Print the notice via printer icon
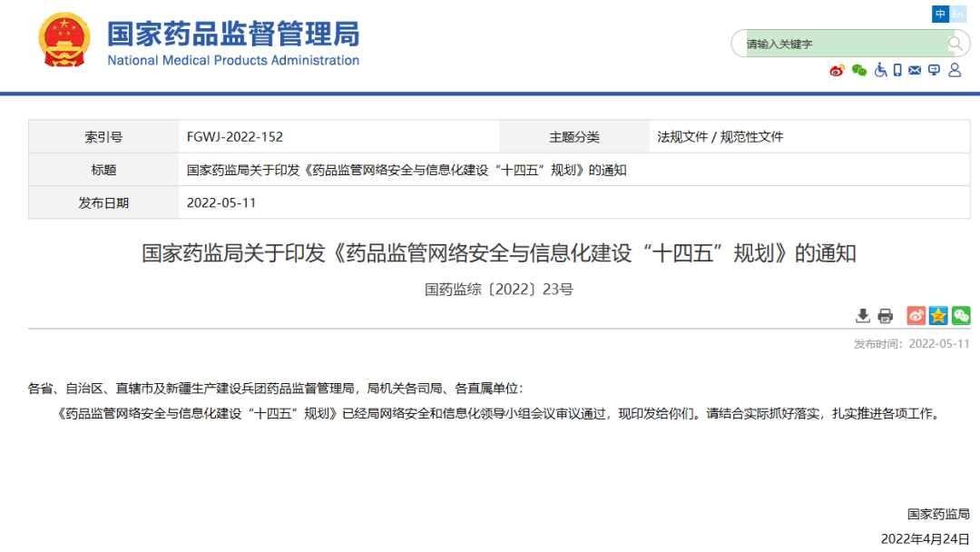980x552 pixels. coord(885,316)
